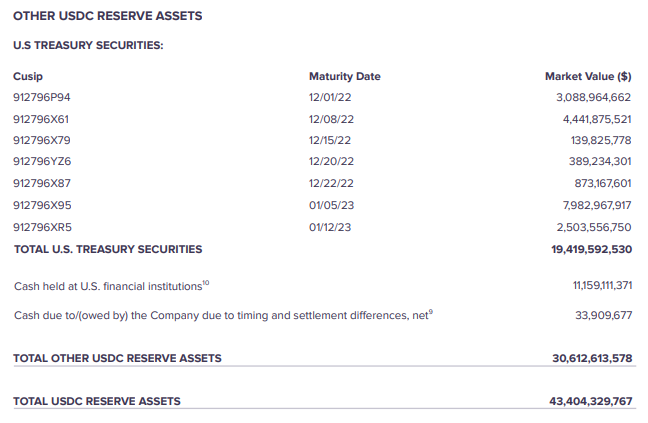Viewport: 648px width, 423px height.
Task: Click Cusip 912796X61
Action: point(41,119)
